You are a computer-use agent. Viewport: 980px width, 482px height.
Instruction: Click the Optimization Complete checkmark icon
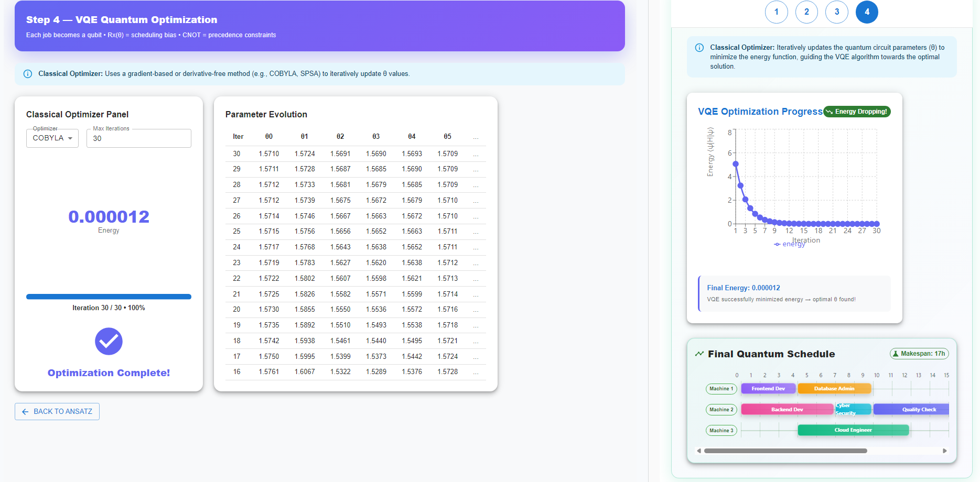[109, 342]
